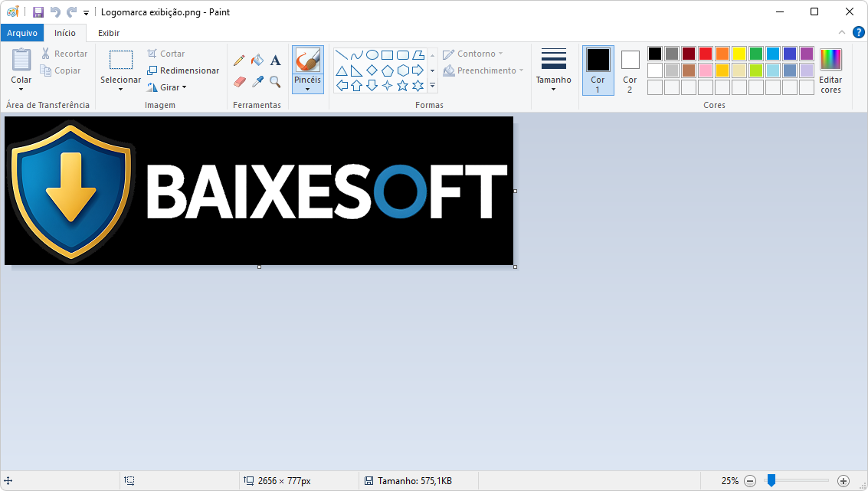Screen dimensions: 868x491
Task: Choose the curve shape
Action: coord(357,55)
